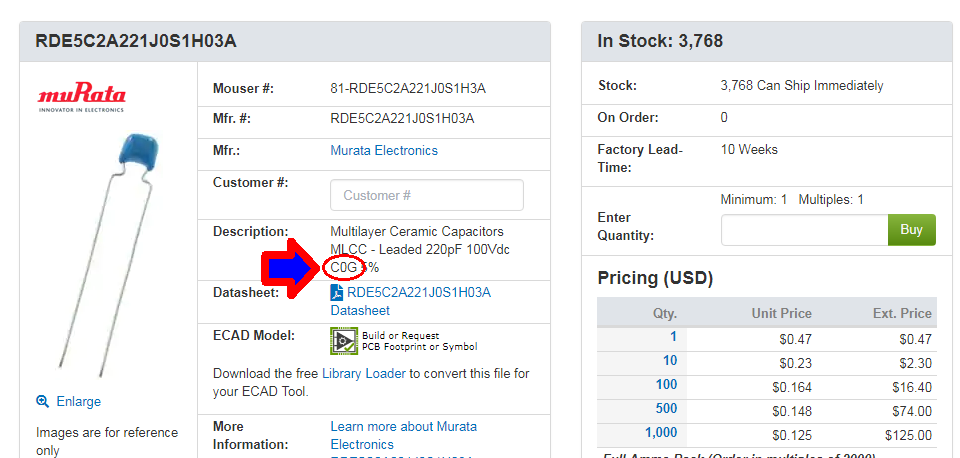Click into the Customer # input field

click(x=427, y=195)
